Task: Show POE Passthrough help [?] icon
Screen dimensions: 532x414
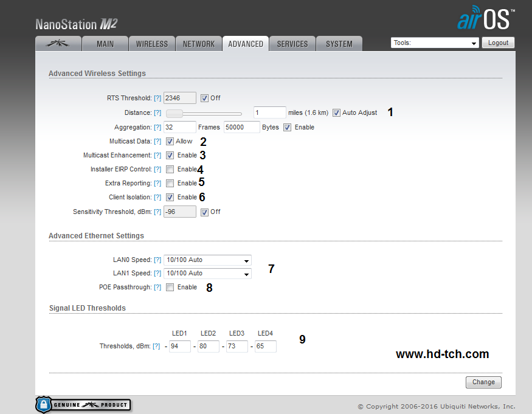Action: click(x=157, y=288)
